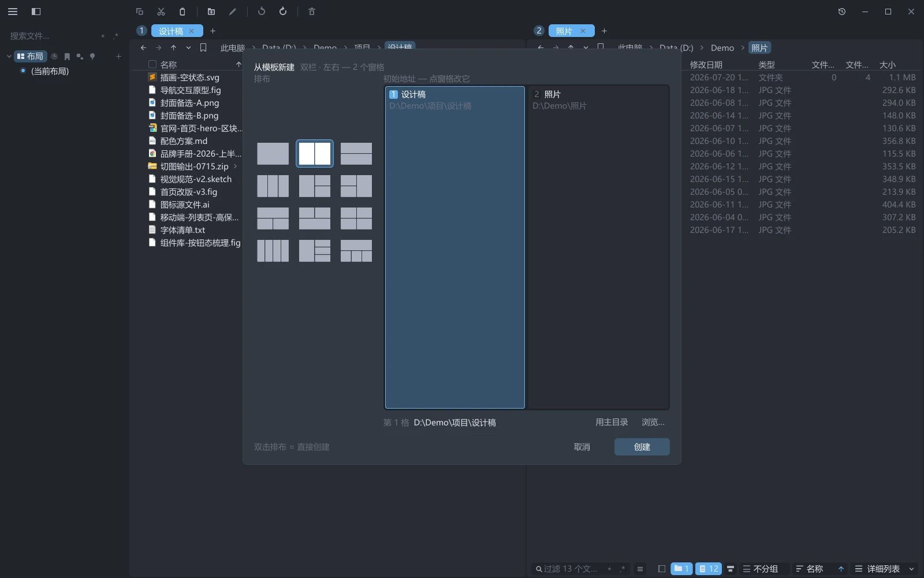This screenshot has height=578, width=924.
Task: Open the hamburger main menu
Action: pos(13,12)
